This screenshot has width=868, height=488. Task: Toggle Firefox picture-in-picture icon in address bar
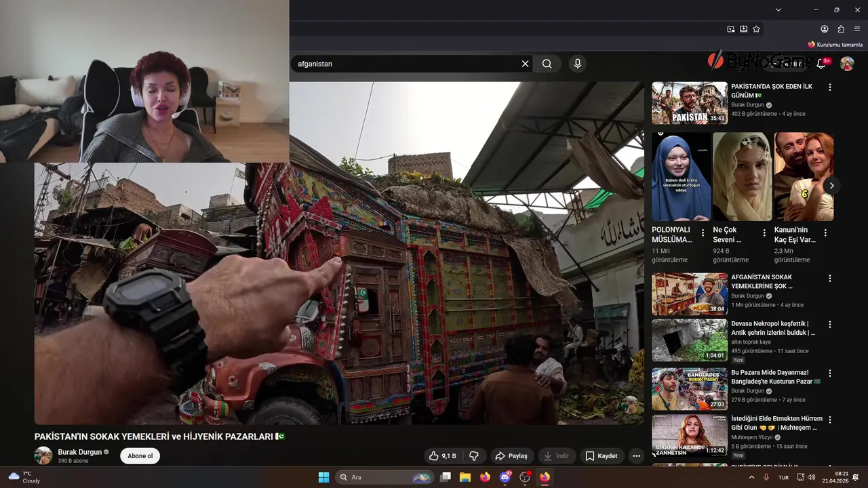tap(731, 29)
